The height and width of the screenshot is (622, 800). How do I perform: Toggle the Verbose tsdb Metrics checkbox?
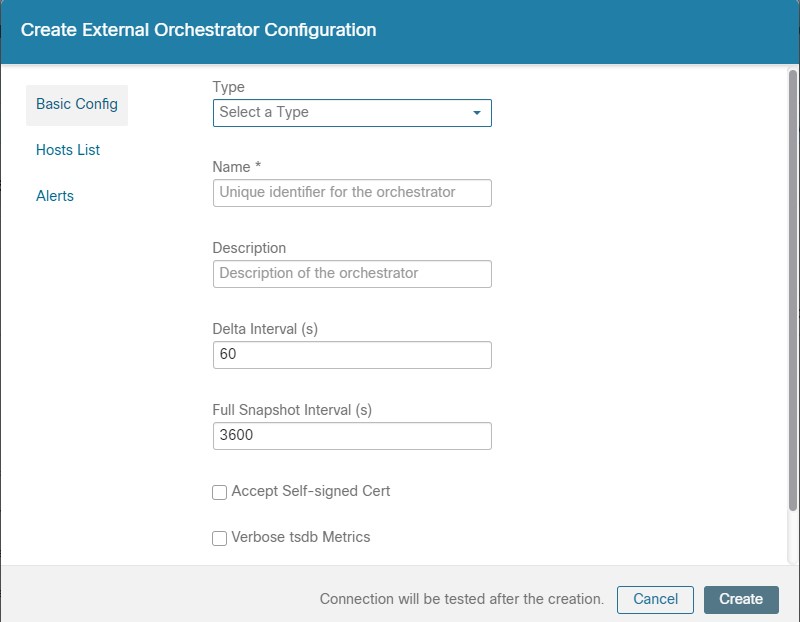(x=219, y=538)
